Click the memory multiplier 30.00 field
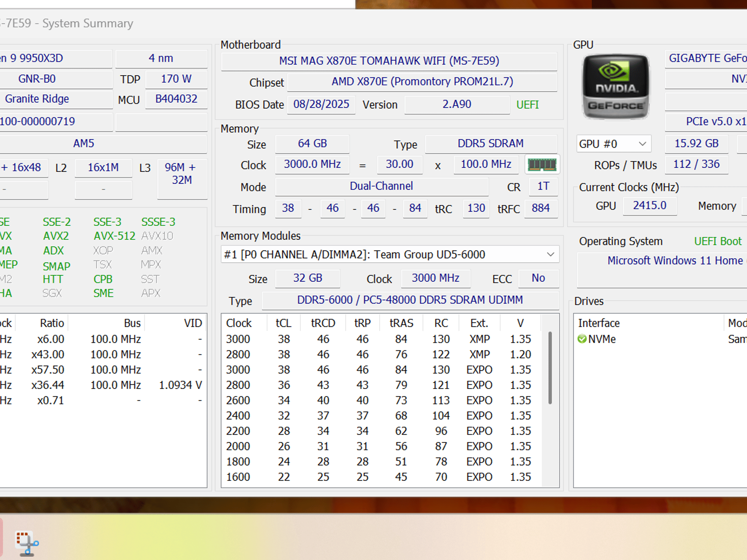Viewport: 747px width, 560px height. coord(400,164)
